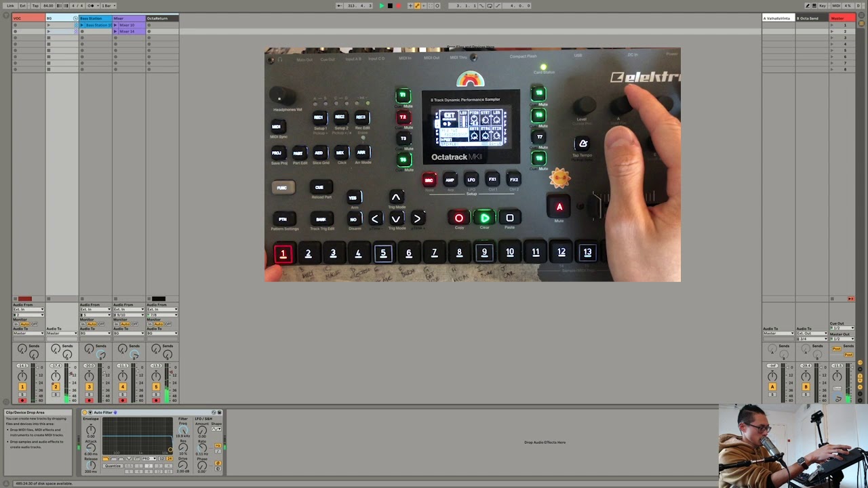Screen dimensions: 868x488
Task: Toggle track activator 4 on Mixer
Action: pyautogui.click(x=123, y=387)
